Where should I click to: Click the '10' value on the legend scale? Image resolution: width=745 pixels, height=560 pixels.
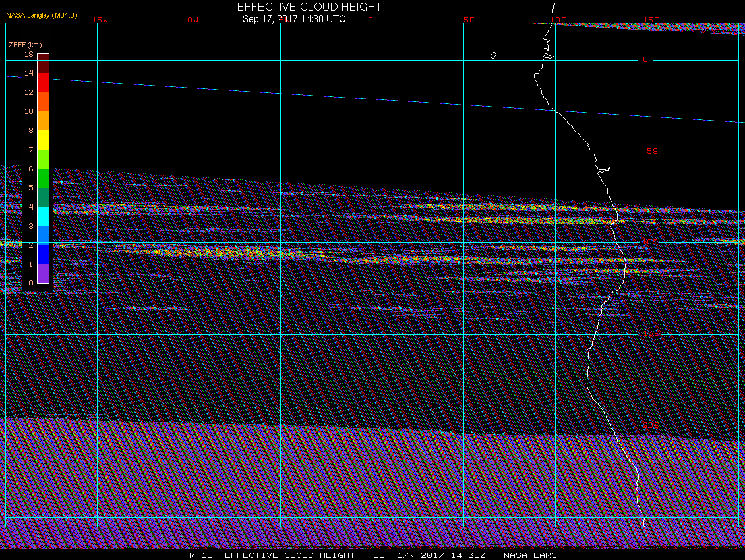pyautogui.click(x=29, y=111)
